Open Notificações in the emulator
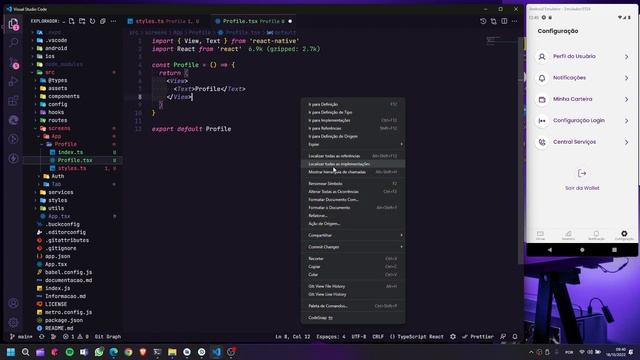Viewport: 640px width, 360px height. pos(582,78)
